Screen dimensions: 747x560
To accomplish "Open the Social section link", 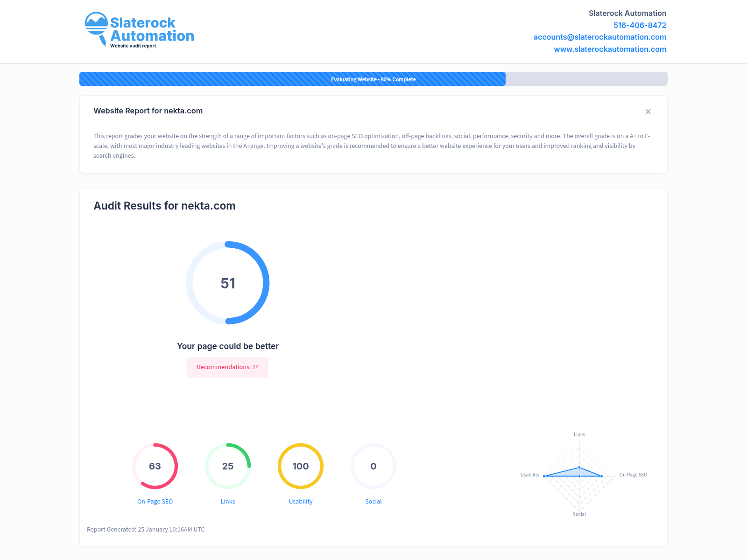I will coord(373,501).
